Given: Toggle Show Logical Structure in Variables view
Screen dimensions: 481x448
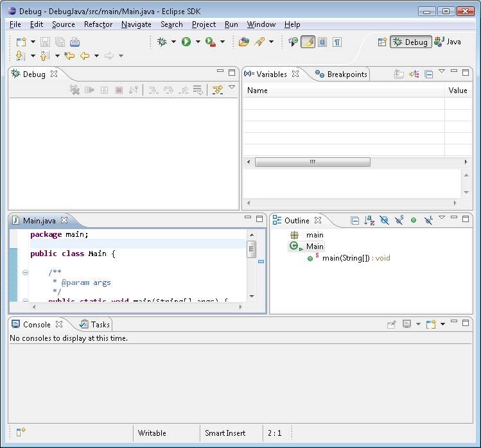Looking at the screenshot, I should click(414, 74).
